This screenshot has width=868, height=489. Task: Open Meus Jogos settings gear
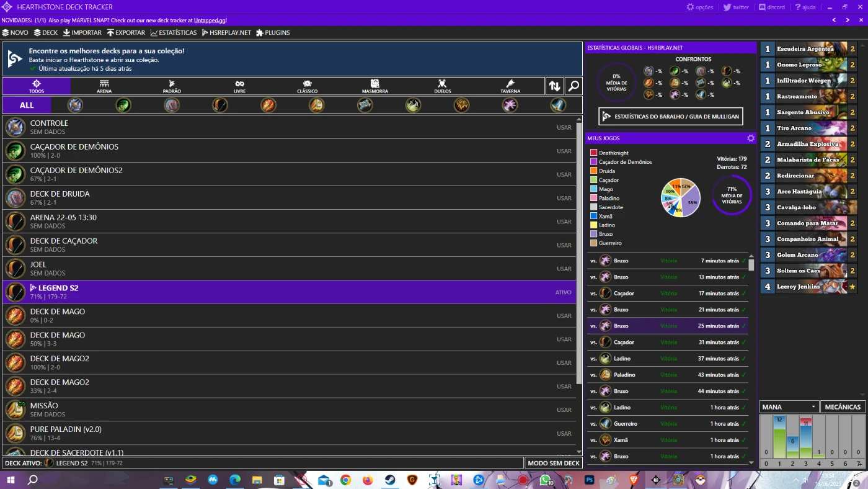point(751,138)
